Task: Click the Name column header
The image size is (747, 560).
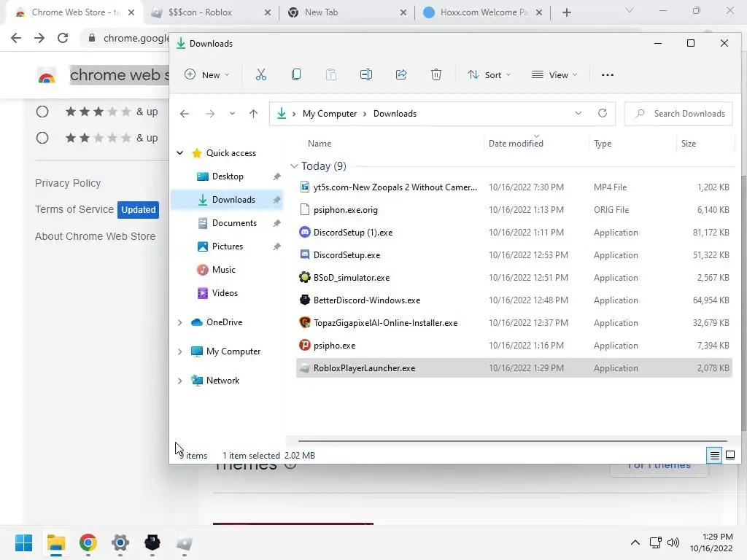Action: 320,144
